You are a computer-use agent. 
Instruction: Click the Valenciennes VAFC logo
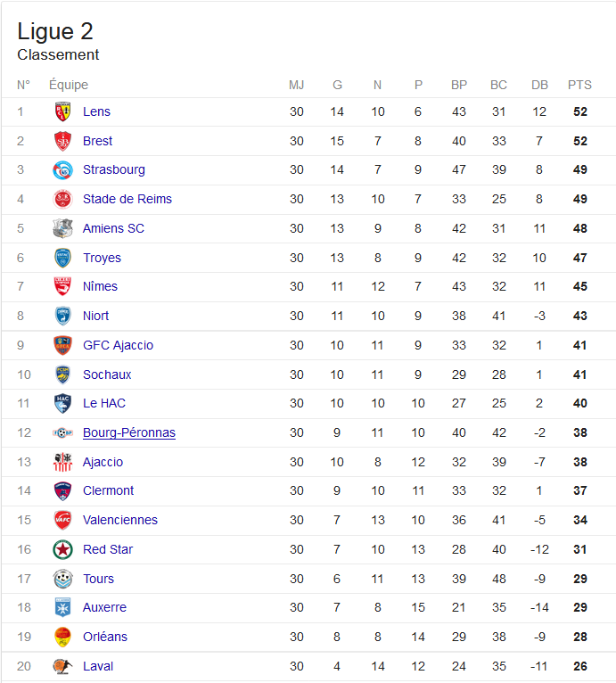click(62, 520)
